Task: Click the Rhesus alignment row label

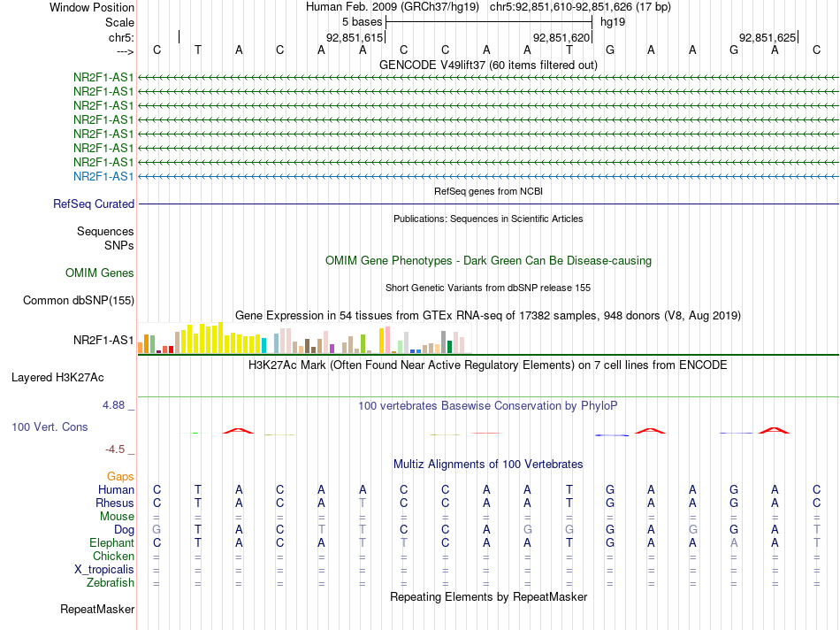Action: [115, 503]
